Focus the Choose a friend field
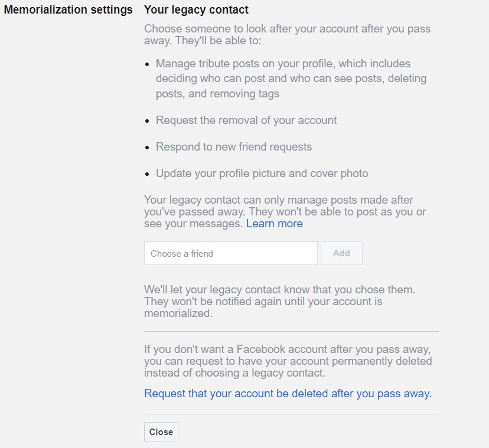The height and width of the screenshot is (448, 489). pos(230,253)
